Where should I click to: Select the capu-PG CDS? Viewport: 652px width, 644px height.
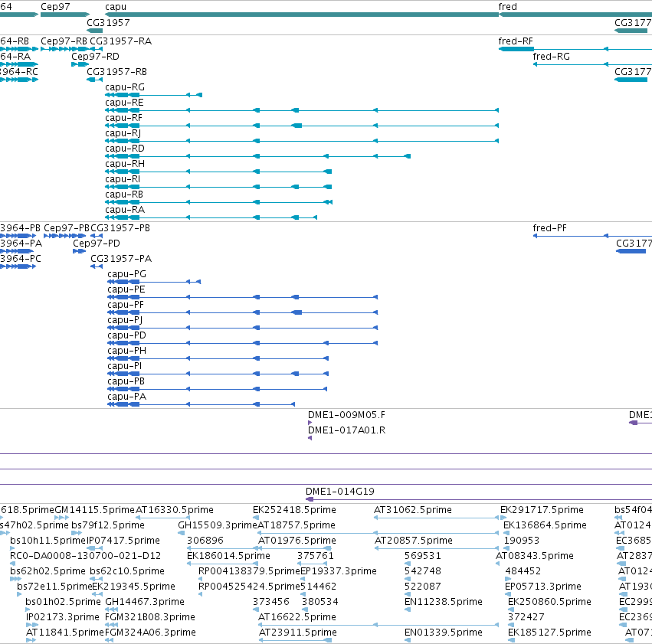pyautogui.click(x=127, y=274)
